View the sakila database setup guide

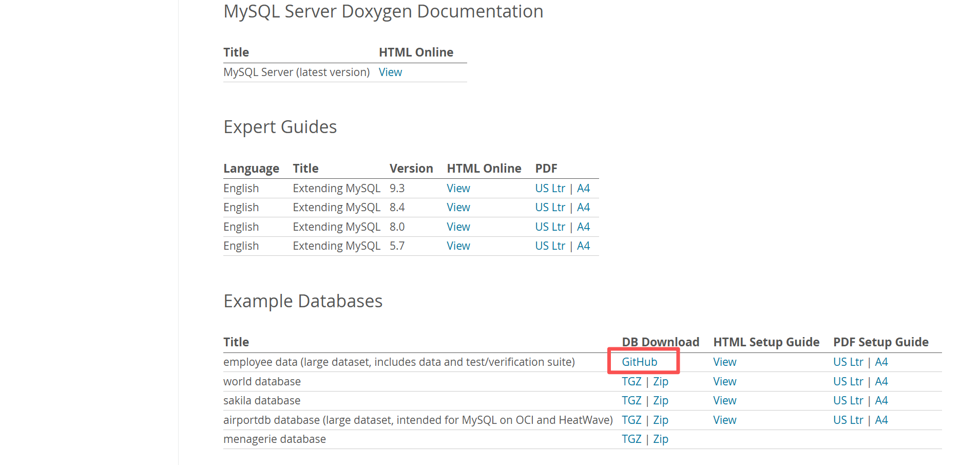724,400
